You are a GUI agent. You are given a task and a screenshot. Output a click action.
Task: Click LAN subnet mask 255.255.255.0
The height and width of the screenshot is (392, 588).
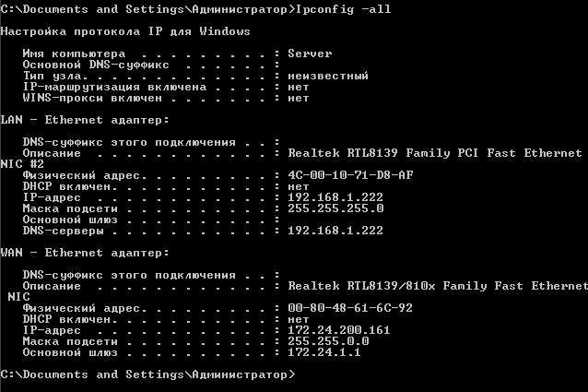coord(335,208)
